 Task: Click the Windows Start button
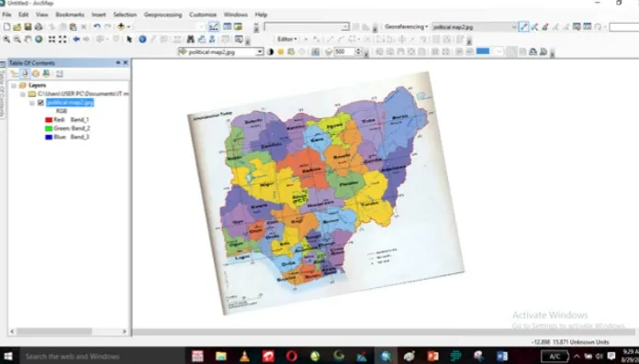(8, 357)
